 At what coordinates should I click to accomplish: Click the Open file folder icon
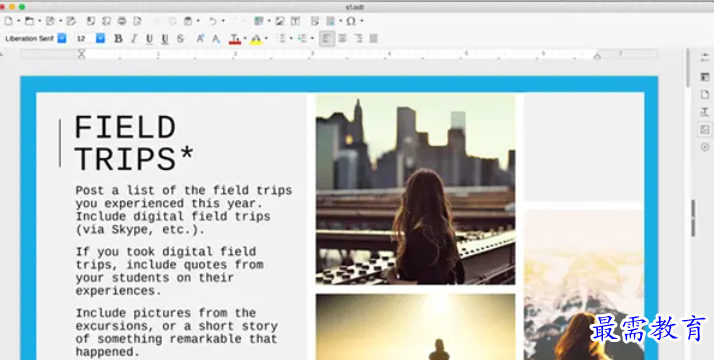pyautogui.click(x=29, y=21)
